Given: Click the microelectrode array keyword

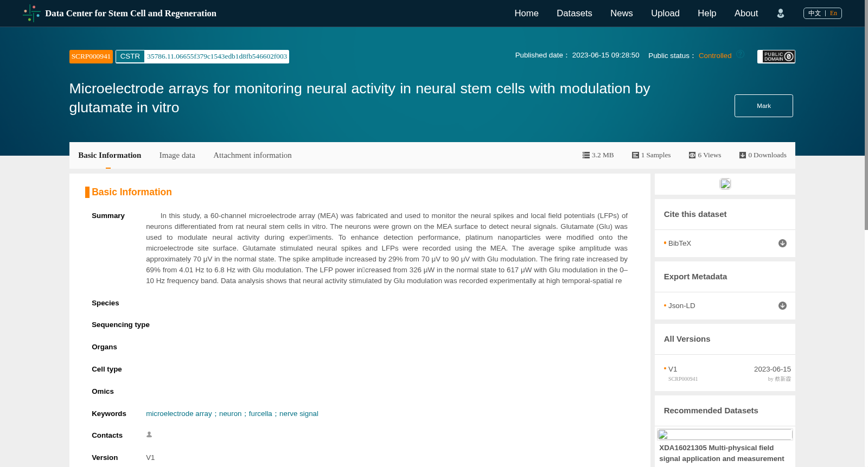Looking at the screenshot, I should coord(179,414).
